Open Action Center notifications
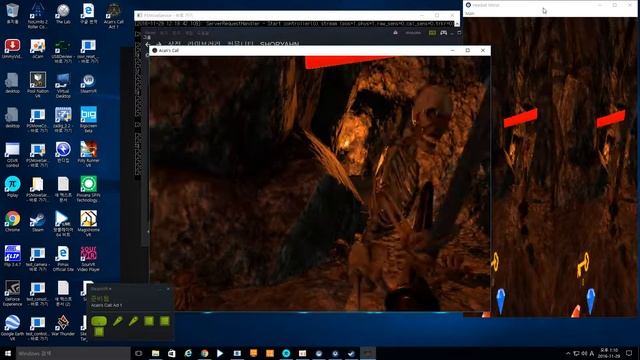 tap(629, 353)
